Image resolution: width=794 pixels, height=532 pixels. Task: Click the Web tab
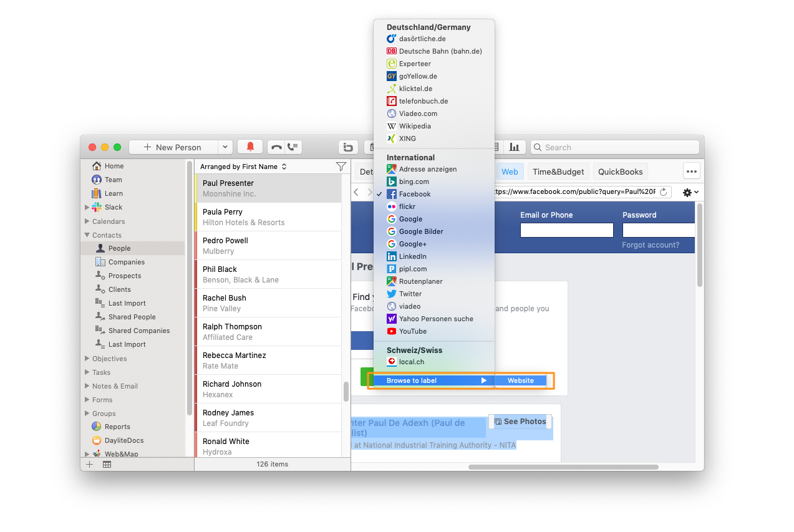point(510,172)
